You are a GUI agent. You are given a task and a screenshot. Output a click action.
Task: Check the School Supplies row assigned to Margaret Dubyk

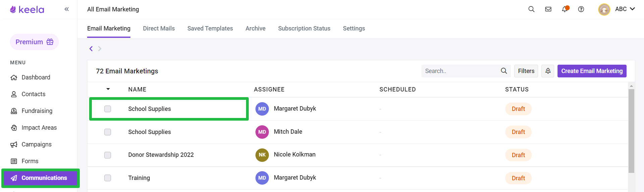coord(108,109)
